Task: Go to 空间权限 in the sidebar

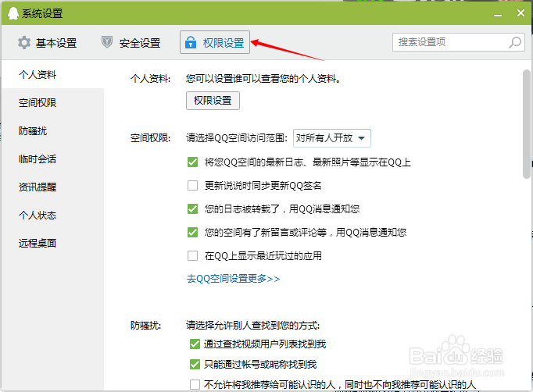Action: pyautogui.click(x=52, y=102)
